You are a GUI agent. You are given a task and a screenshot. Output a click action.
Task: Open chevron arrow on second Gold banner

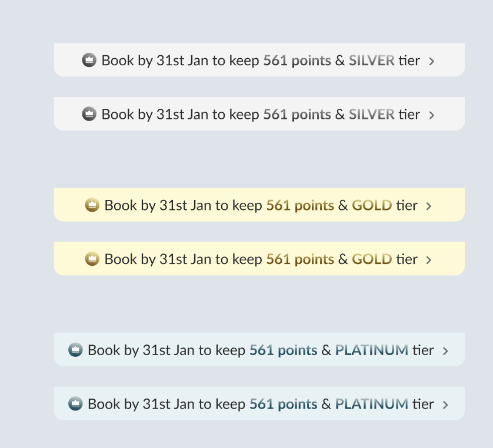(x=429, y=260)
